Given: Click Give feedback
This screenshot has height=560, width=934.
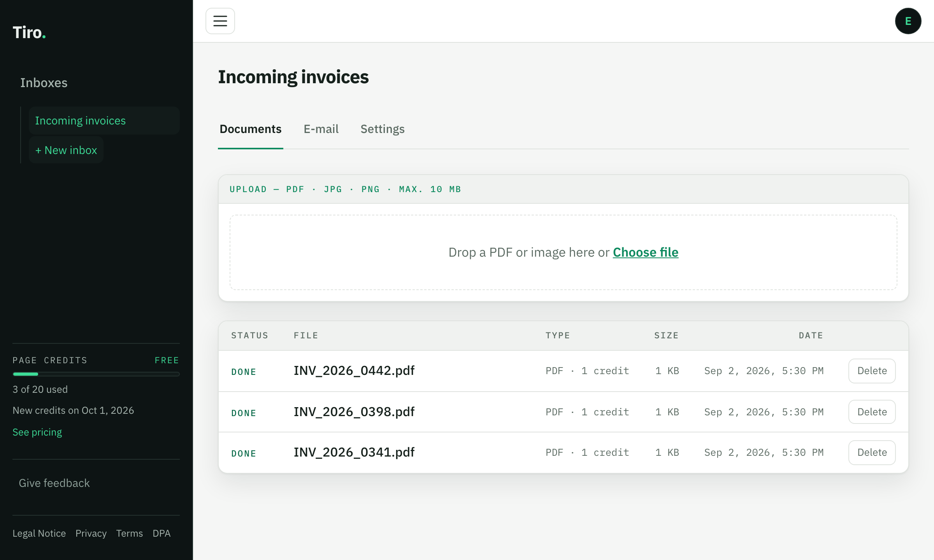Looking at the screenshot, I should point(54,483).
